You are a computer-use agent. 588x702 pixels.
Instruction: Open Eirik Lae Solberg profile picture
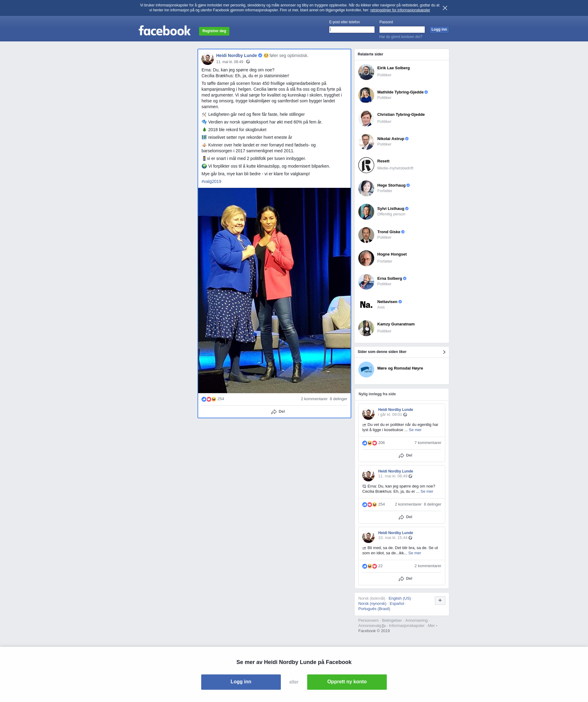click(x=366, y=72)
